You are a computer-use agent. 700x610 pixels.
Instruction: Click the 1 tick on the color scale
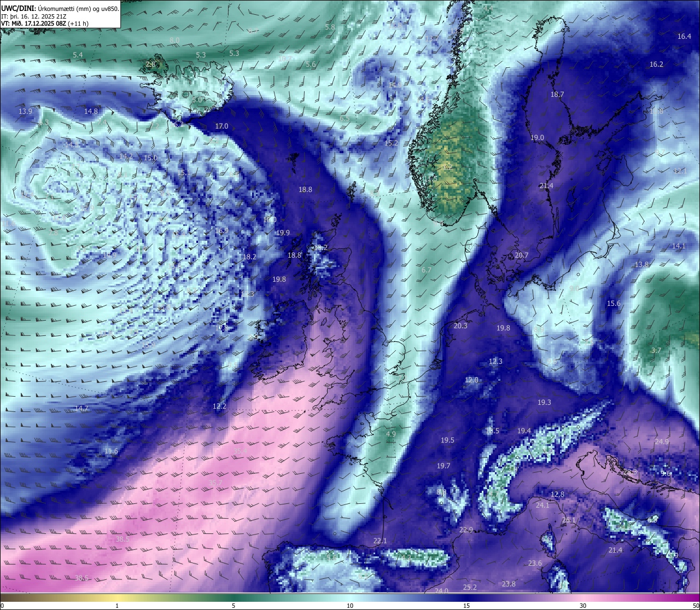[117, 606]
